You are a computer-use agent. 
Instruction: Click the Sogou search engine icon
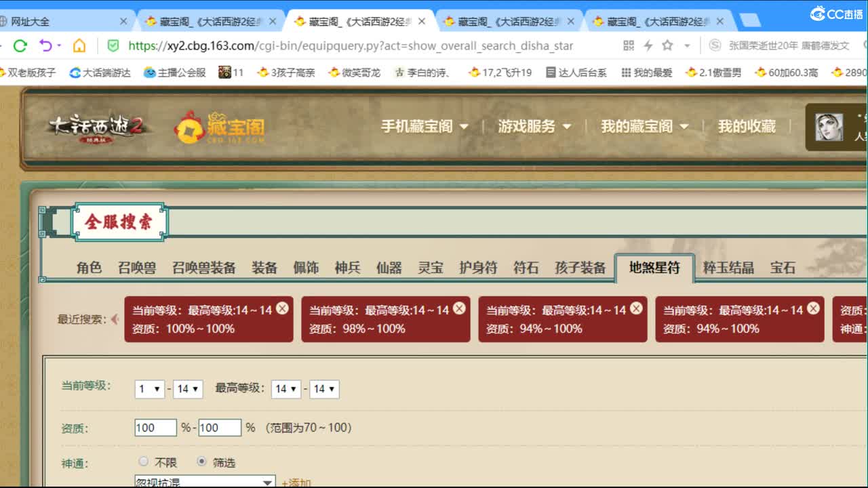715,45
